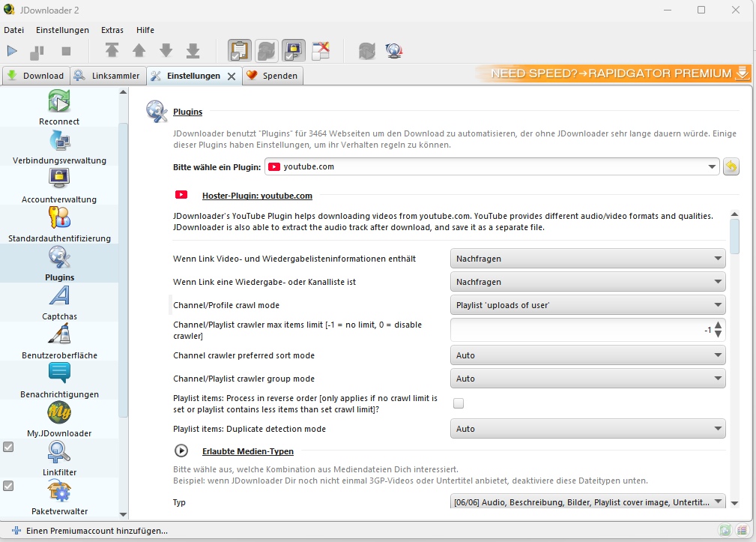This screenshot has width=756, height=542.
Task: Toggle the Paketverwalter extension checkbox
Action: click(8, 486)
